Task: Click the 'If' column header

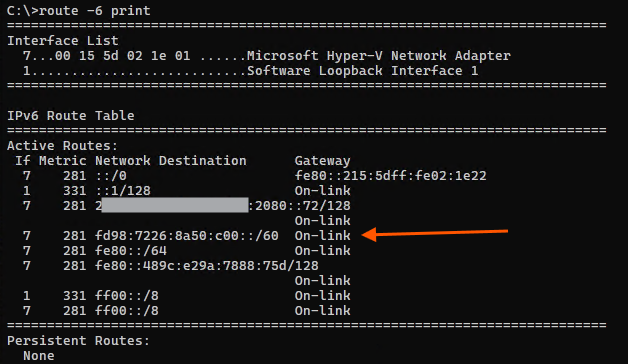Action: coord(23,161)
